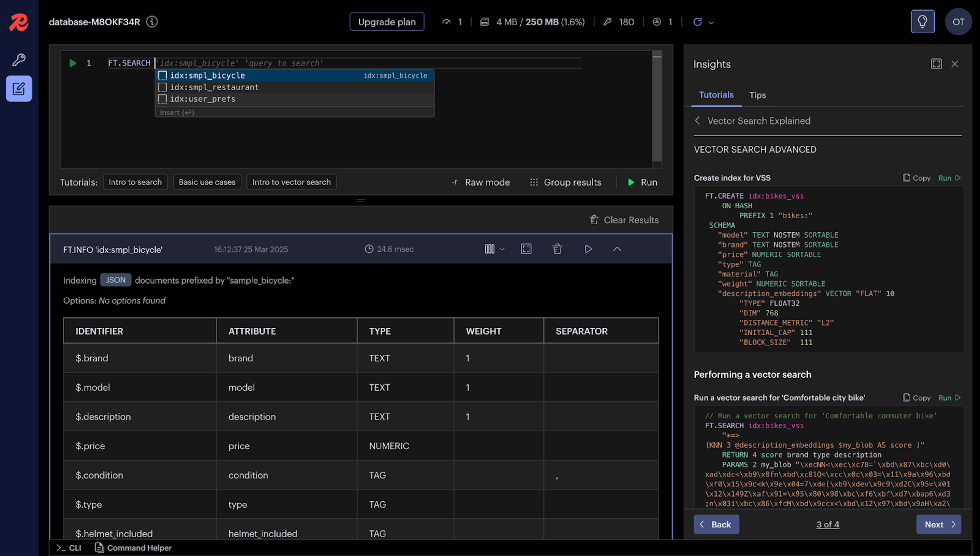Click the trash icon on FT.INFO result
980x556 pixels.
tap(557, 249)
